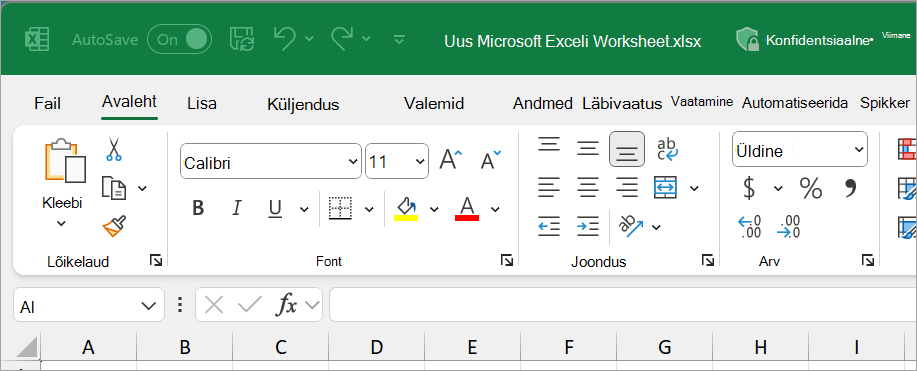
Task: Open the Valemid tab
Action: [x=434, y=104]
